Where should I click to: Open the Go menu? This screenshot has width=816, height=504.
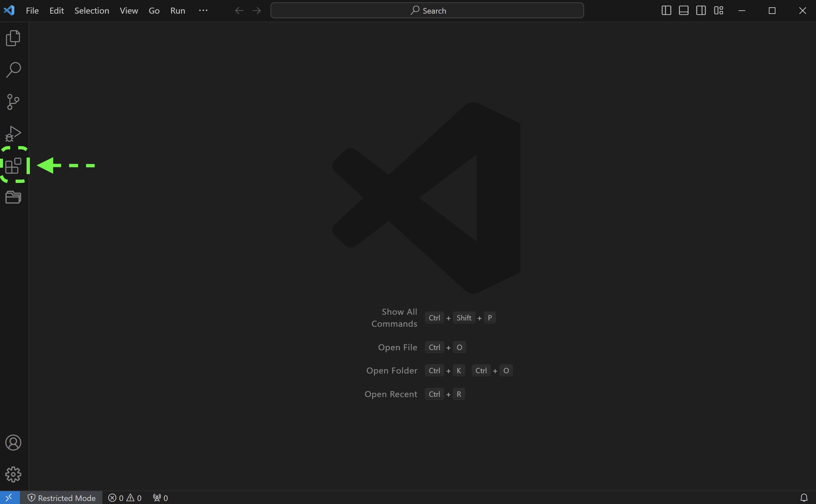[x=154, y=11]
